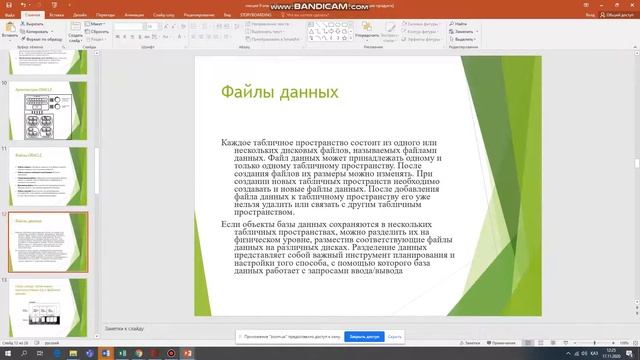The height and width of the screenshot is (360, 640).
Task: Open Task View icon on taskbar
Action: (x=40, y=353)
